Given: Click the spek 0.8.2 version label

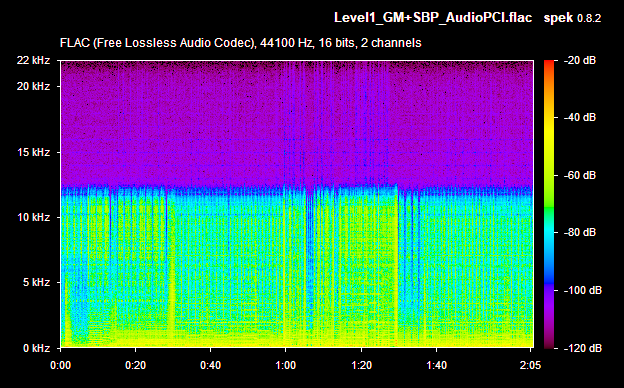Looking at the screenshot, I should point(572,18).
